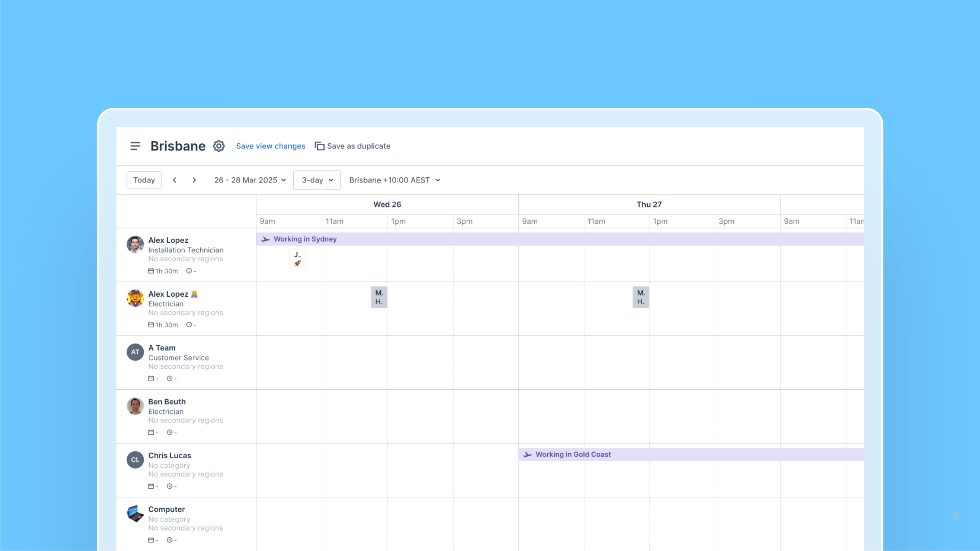Viewport: 980px width, 551px height.
Task: Click clock icon in A Team row
Action: (170, 379)
